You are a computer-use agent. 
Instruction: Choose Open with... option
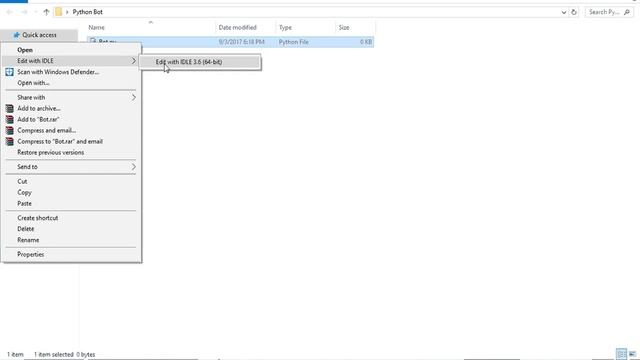click(33, 83)
